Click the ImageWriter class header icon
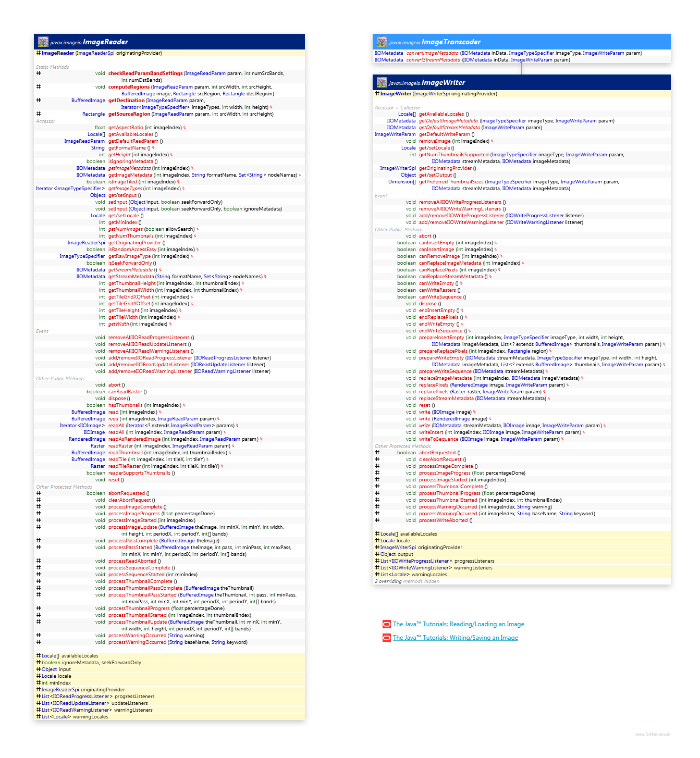 pyautogui.click(x=382, y=82)
